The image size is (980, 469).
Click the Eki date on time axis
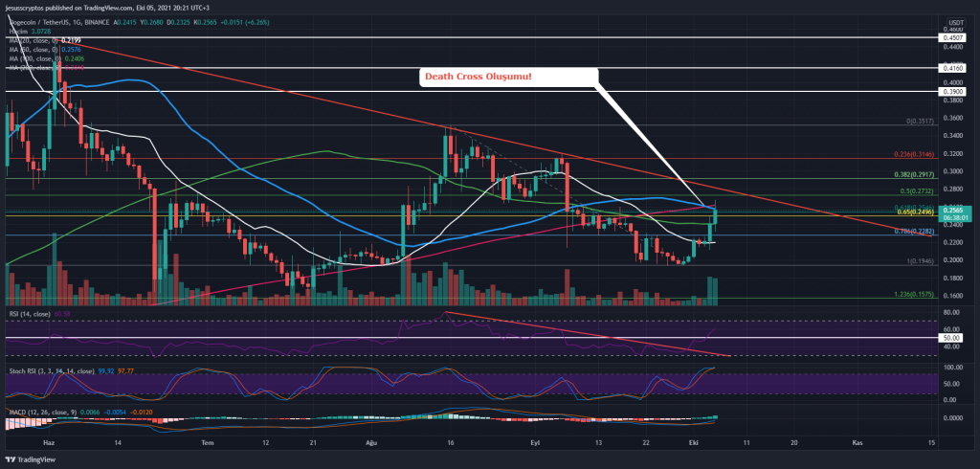tap(696, 444)
